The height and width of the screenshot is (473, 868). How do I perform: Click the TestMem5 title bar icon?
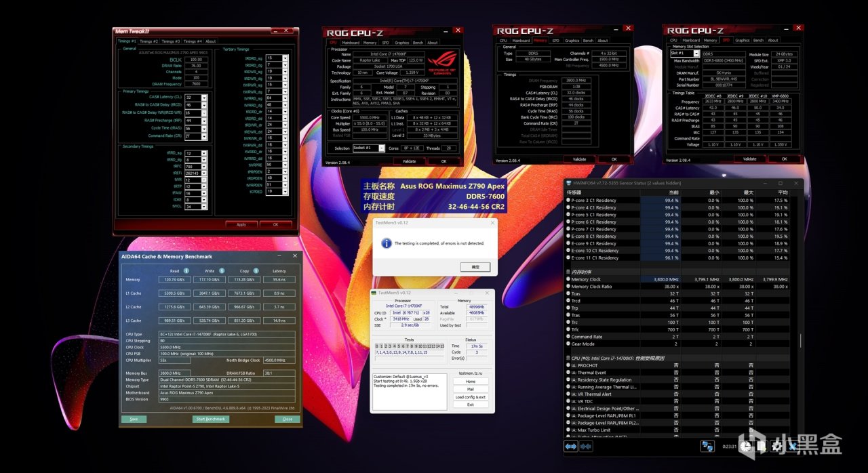click(x=373, y=293)
